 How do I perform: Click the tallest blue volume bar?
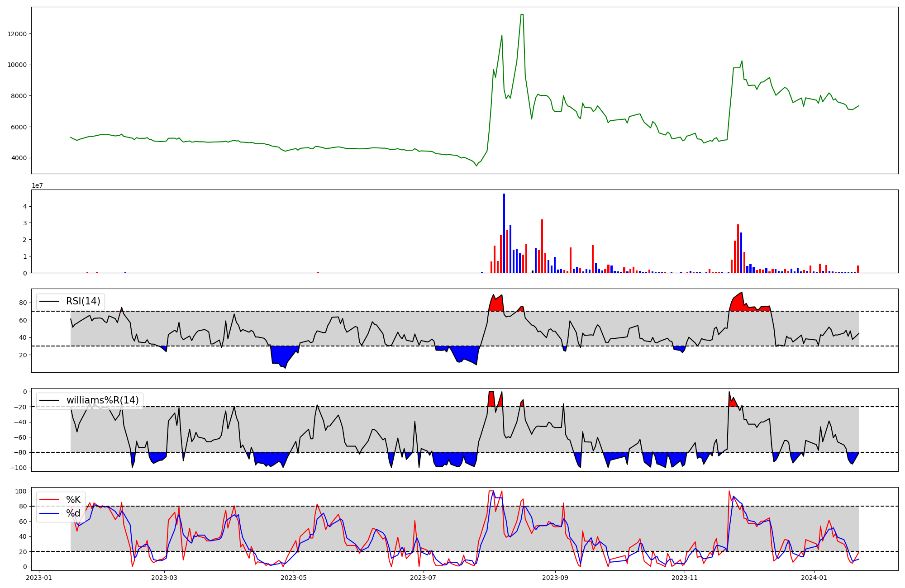(x=504, y=233)
